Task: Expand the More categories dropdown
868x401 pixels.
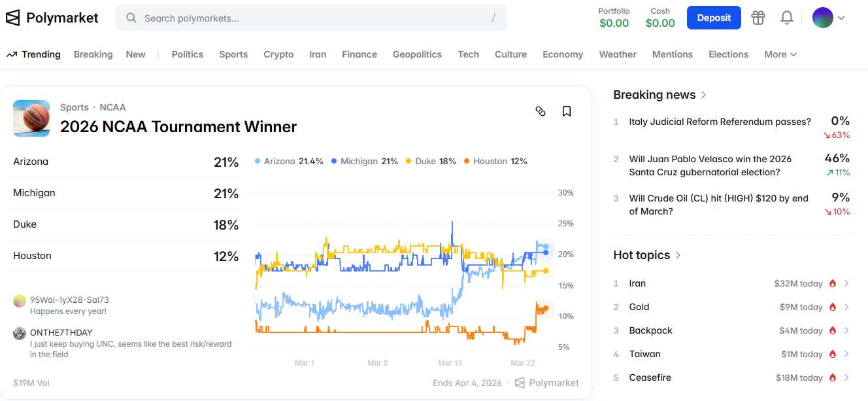Action: point(780,54)
